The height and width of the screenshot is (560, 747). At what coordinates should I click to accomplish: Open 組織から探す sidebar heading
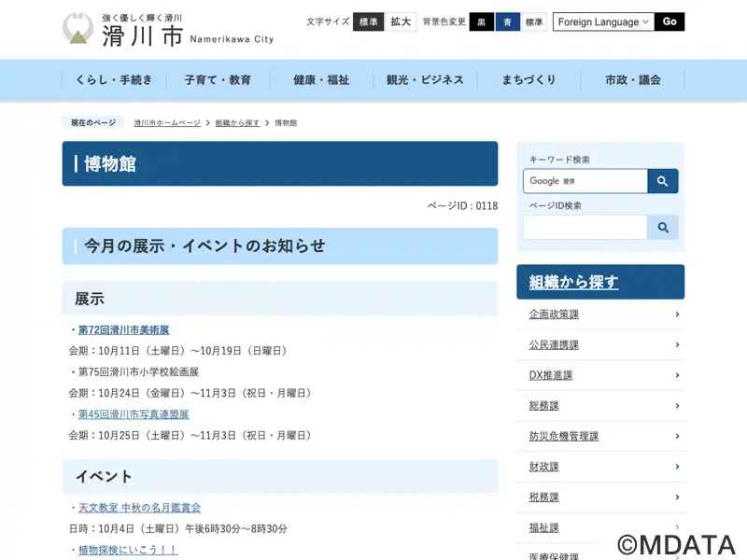pyautogui.click(x=573, y=282)
